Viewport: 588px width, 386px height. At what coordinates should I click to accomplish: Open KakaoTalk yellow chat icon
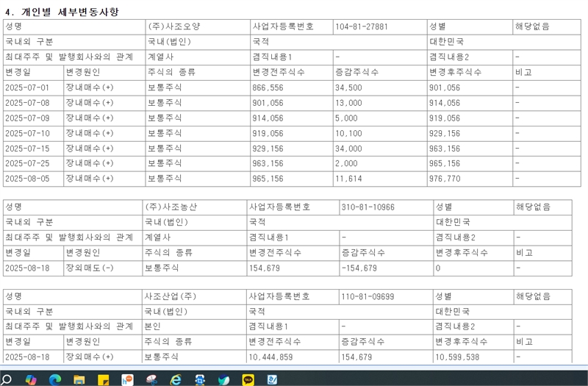(x=248, y=378)
